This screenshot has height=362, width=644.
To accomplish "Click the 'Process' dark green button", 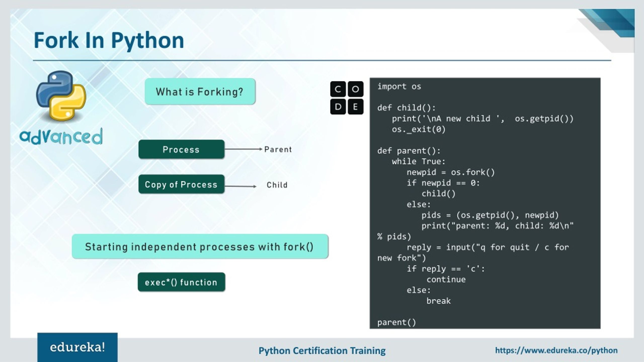I will point(181,150).
